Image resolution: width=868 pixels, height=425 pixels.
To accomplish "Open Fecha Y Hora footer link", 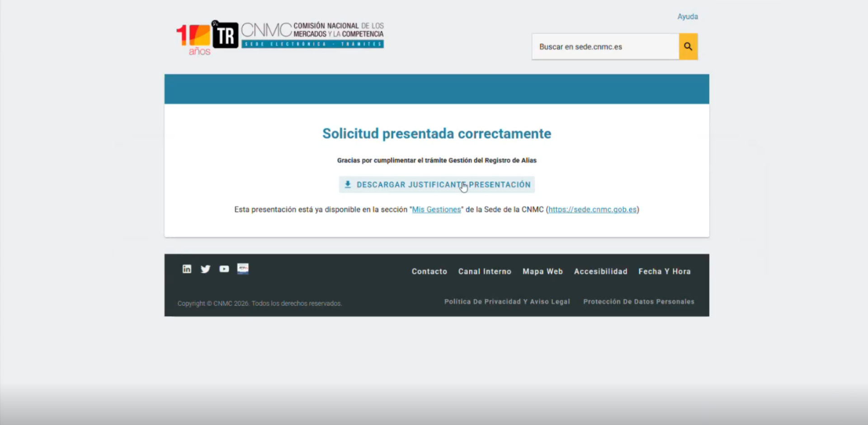I will (665, 271).
